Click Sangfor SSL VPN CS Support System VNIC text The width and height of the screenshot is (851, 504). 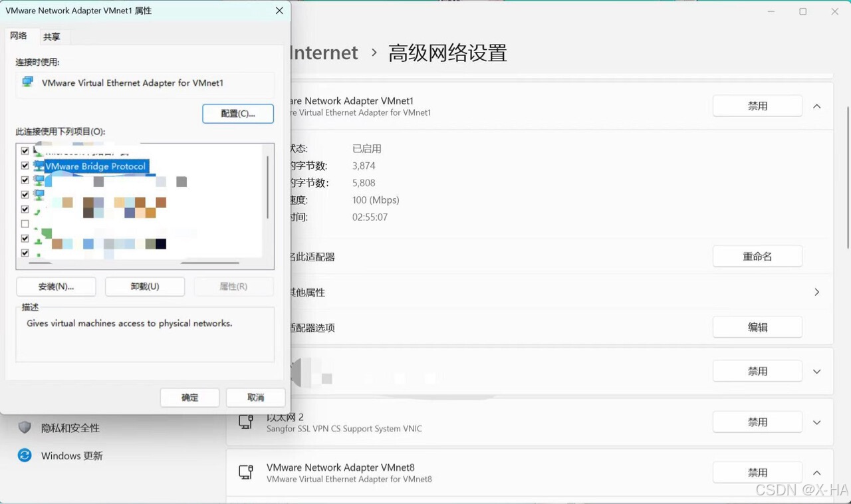coord(344,429)
